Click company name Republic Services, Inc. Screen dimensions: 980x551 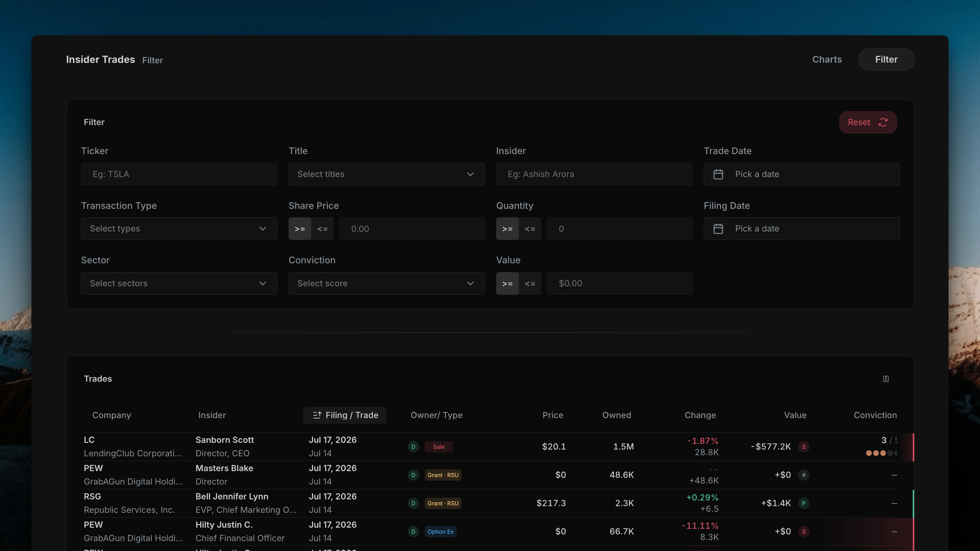pyautogui.click(x=129, y=510)
